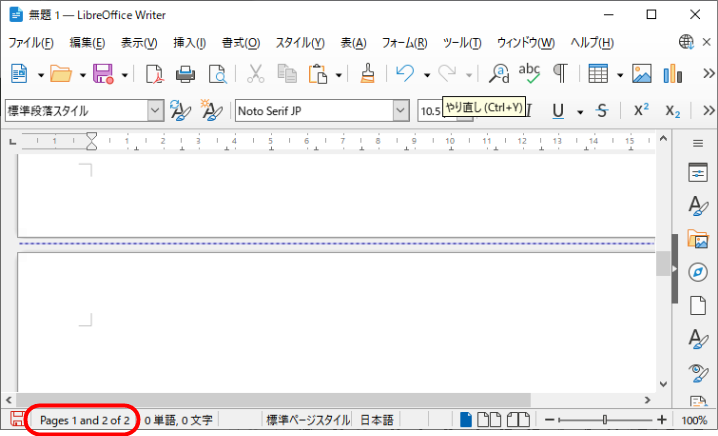Click the Copy icon

click(287, 74)
